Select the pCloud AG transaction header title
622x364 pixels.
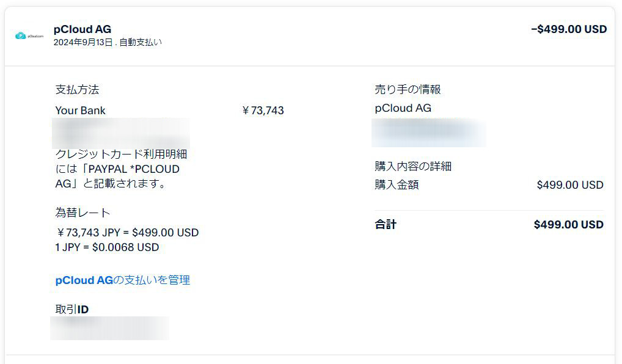[82, 29]
